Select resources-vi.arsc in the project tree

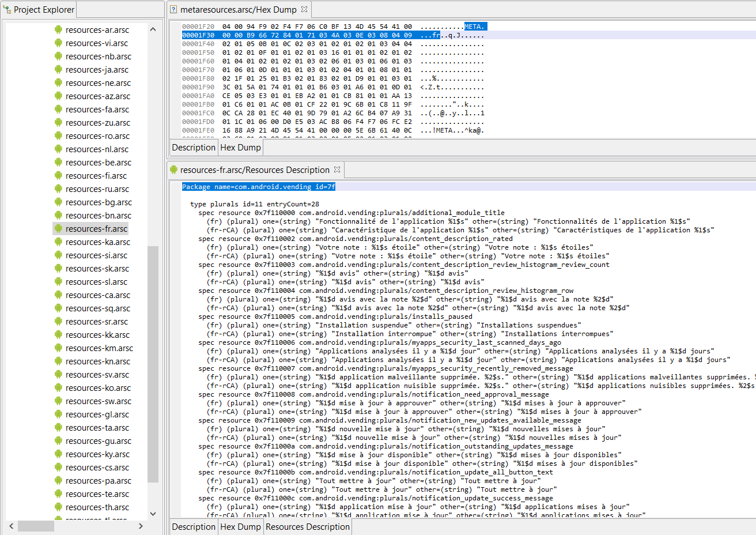(x=97, y=43)
